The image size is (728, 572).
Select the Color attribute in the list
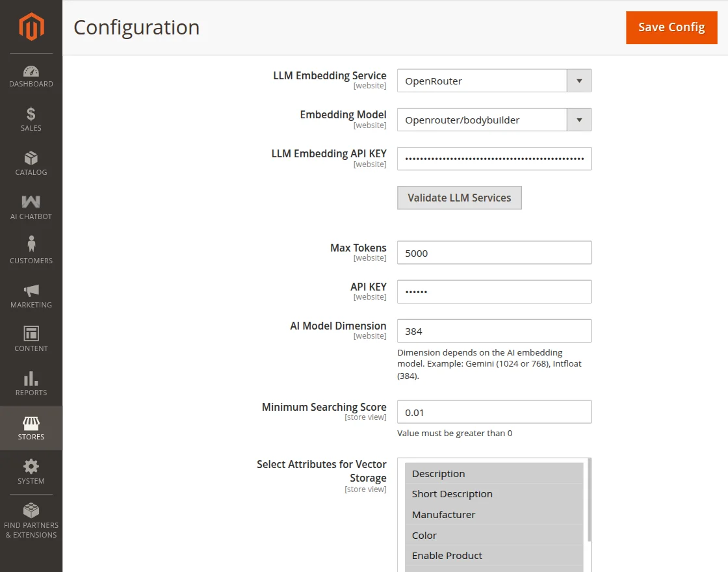click(x=424, y=535)
